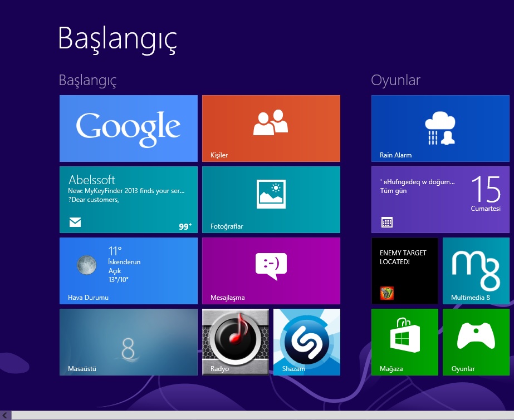Launch the Radyo radio tile
The image size is (514, 420).
pos(236,342)
